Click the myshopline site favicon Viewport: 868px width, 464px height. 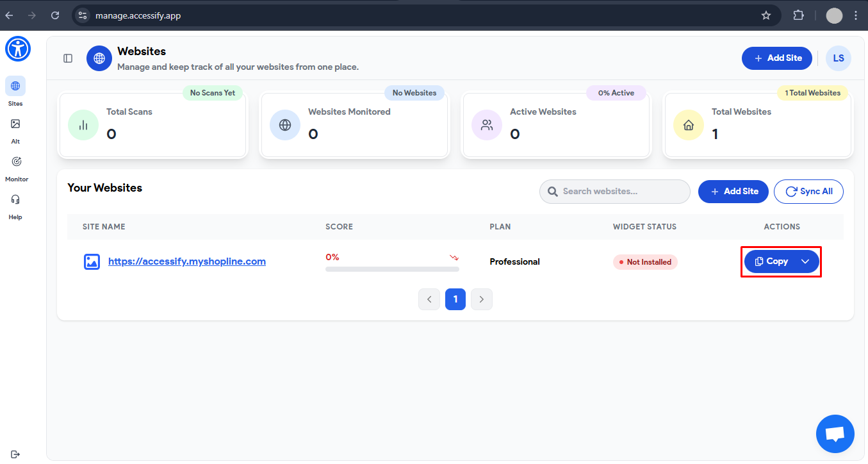(92, 261)
